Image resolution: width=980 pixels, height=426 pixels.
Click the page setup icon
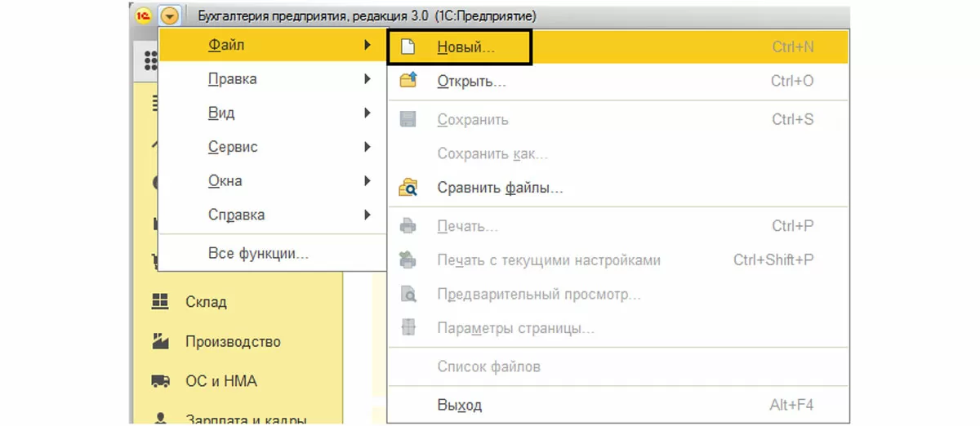coord(408,328)
